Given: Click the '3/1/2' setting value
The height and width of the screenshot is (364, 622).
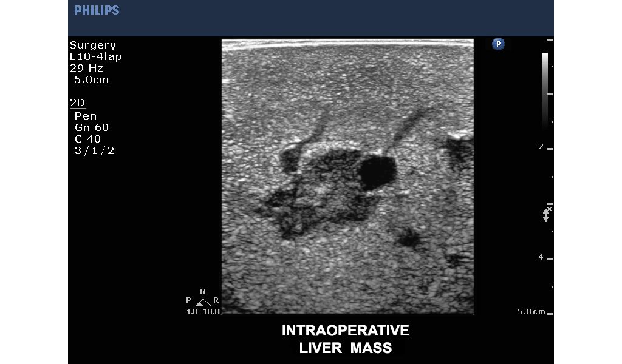Looking at the screenshot, I should point(94,150).
